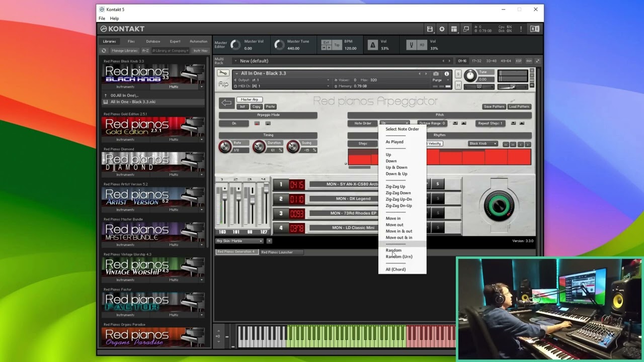The height and width of the screenshot is (362, 644).
Task: Toggle the KSP button
Action: tap(520, 61)
